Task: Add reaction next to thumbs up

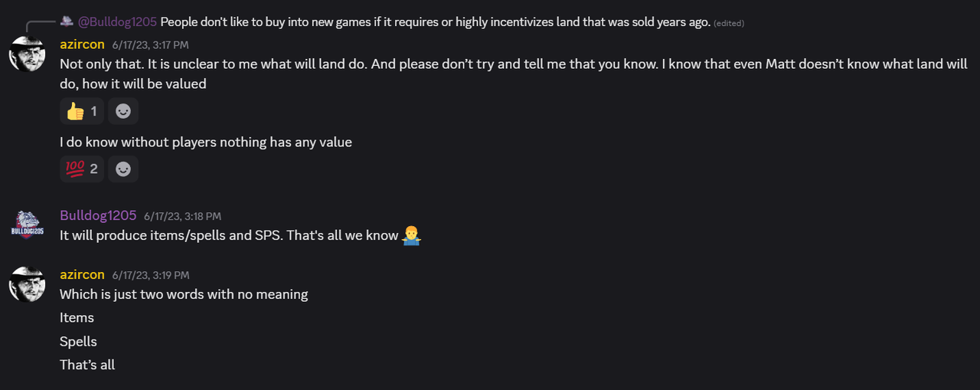Action: (x=122, y=111)
